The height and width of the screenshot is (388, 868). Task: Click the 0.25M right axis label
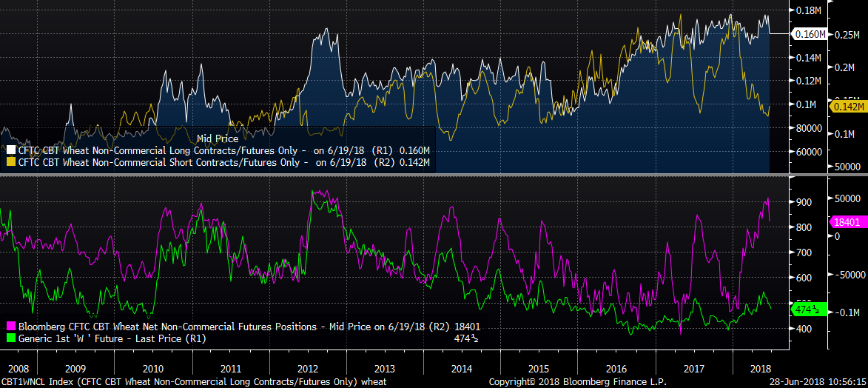tap(846, 34)
